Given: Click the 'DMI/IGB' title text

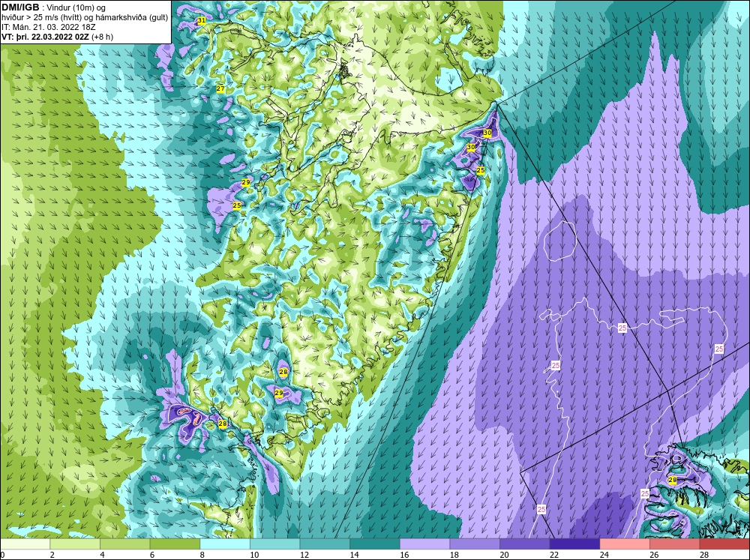Looking at the screenshot, I should click(x=20, y=7).
